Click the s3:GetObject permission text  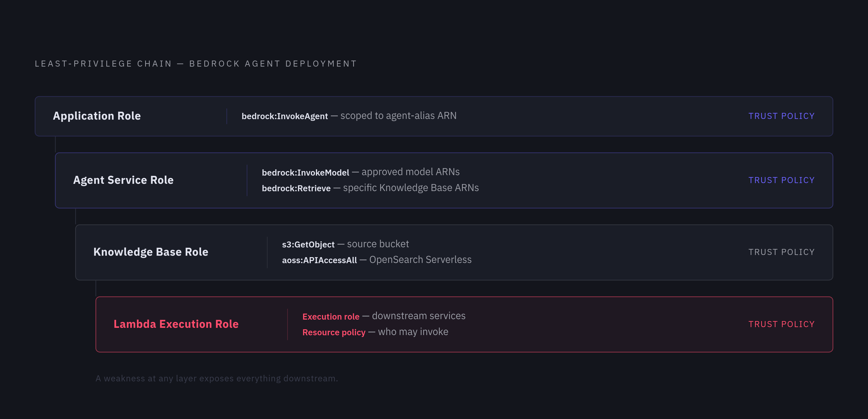(308, 244)
